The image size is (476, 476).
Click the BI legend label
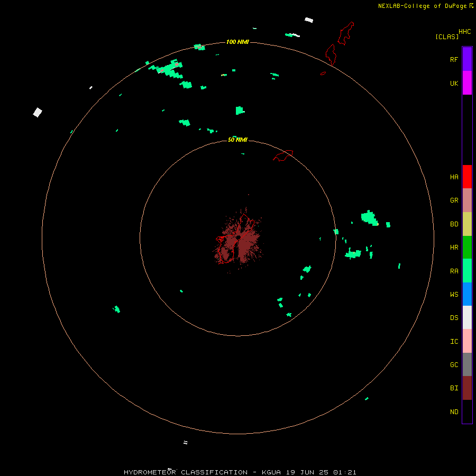point(454,388)
